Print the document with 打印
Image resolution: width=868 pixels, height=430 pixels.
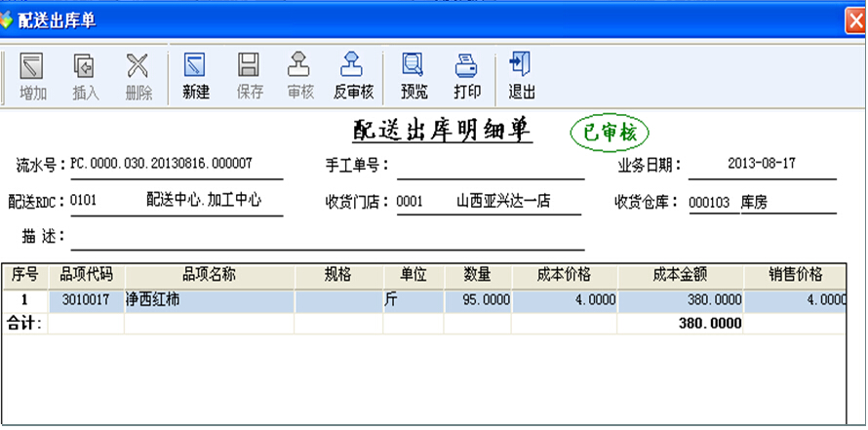point(467,77)
